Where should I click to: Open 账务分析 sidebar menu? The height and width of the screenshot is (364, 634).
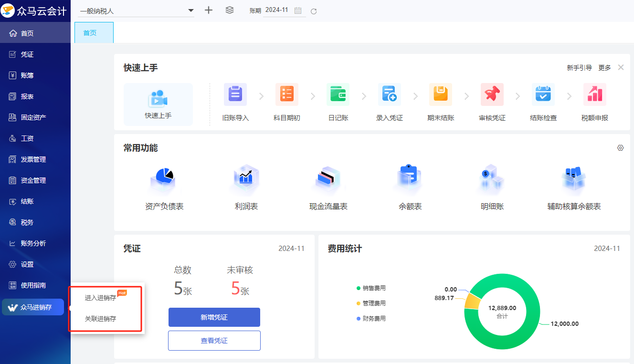click(35, 243)
